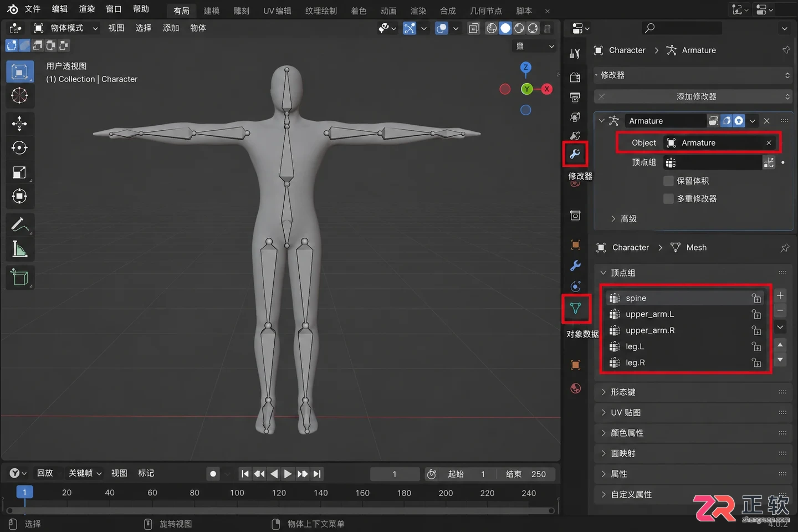
Task: Open the 物体模式 mode dropdown
Action: click(66, 28)
